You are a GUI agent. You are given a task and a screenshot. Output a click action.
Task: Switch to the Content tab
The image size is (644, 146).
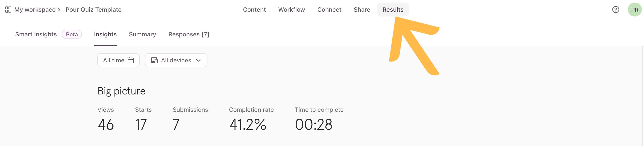[254, 10]
